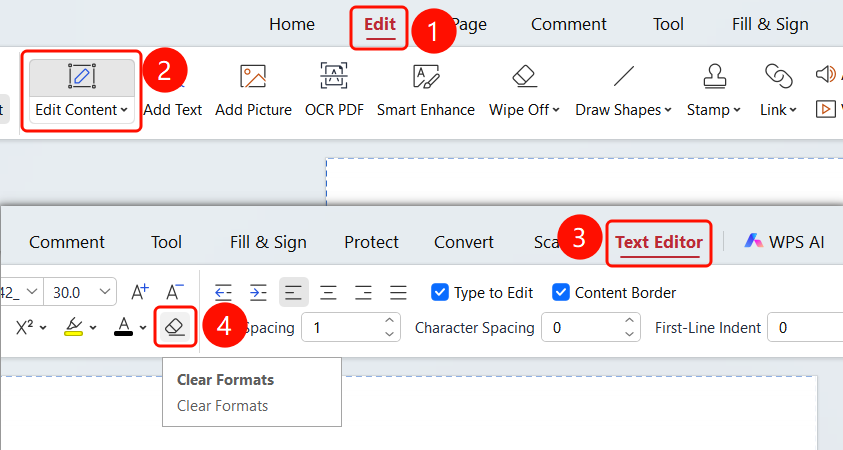Increase Character Spacing with up arrow

pos(630,320)
